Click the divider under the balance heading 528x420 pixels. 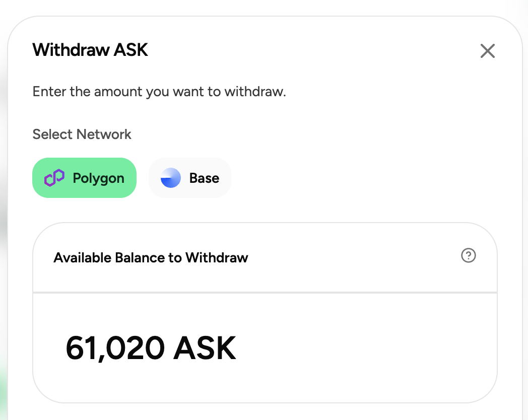[x=265, y=293]
